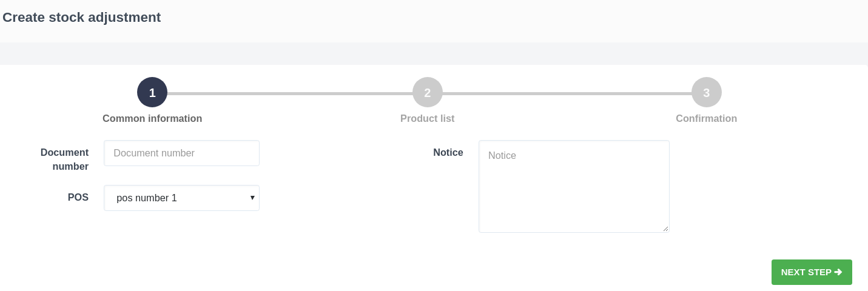Click the step 1 circle in the wizard
This screenshot has width=868, height=291.
(152, 92)
